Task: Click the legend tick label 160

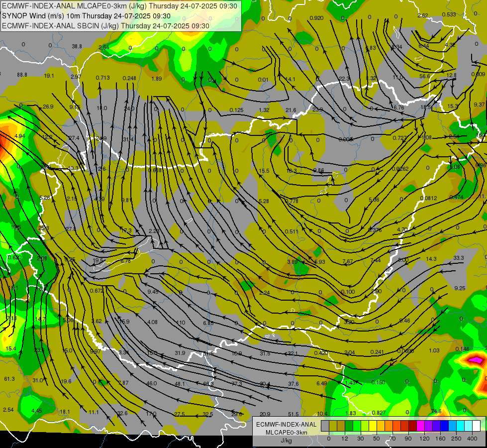Action: click(x=440, y=439)
